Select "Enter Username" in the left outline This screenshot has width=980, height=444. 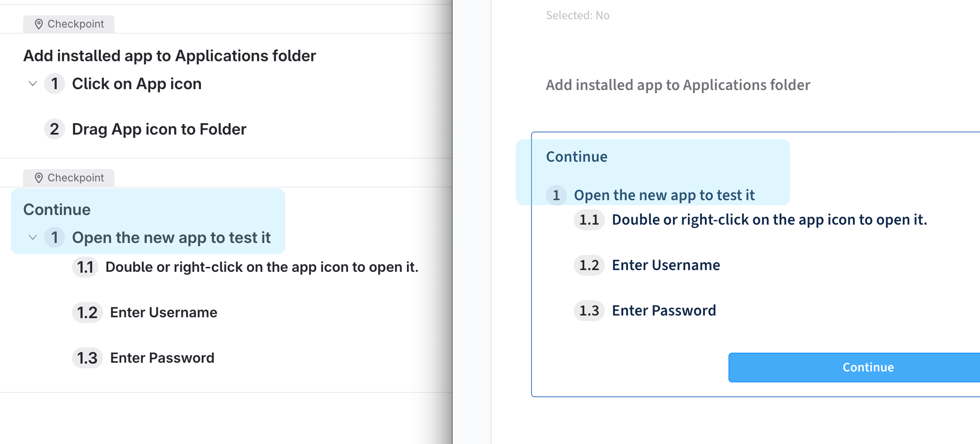[x=163, y=312]
